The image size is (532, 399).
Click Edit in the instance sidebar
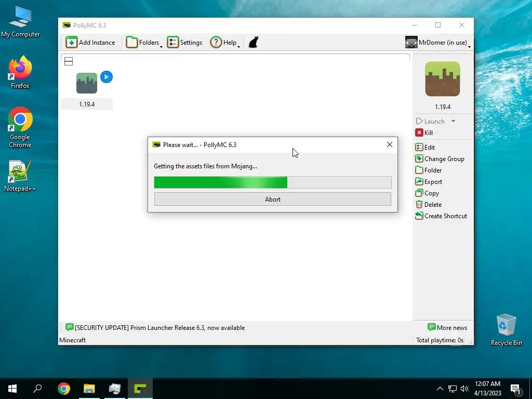point(425,147)
